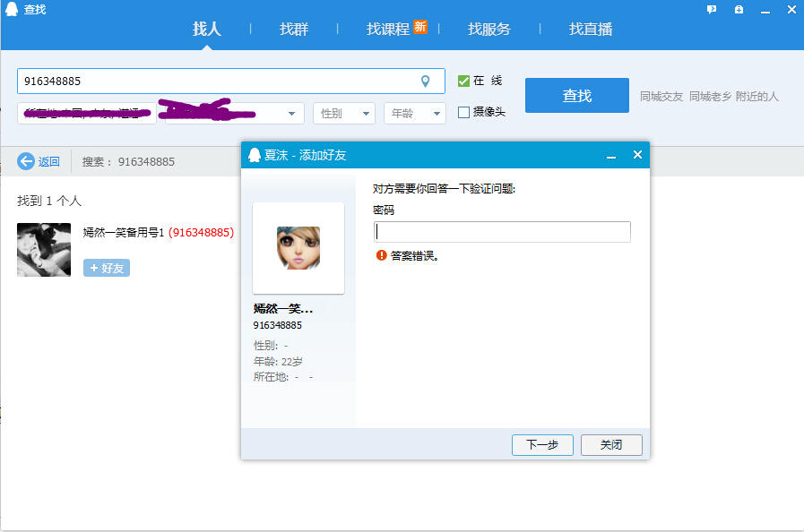Image resolution: width=804 pixels, height=532 pixels.
Task: Minimize the main 查找 window
Action: click(x=765, y=10)
